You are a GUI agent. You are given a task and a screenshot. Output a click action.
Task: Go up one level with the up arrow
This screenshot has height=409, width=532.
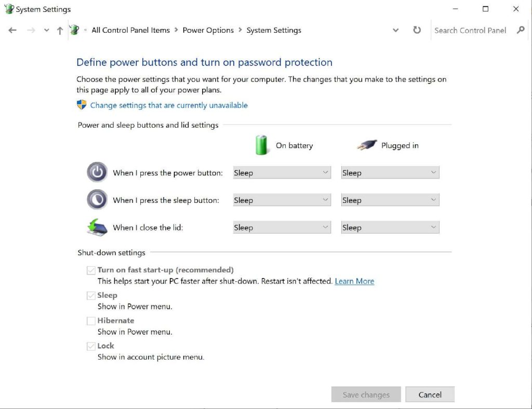60,31
